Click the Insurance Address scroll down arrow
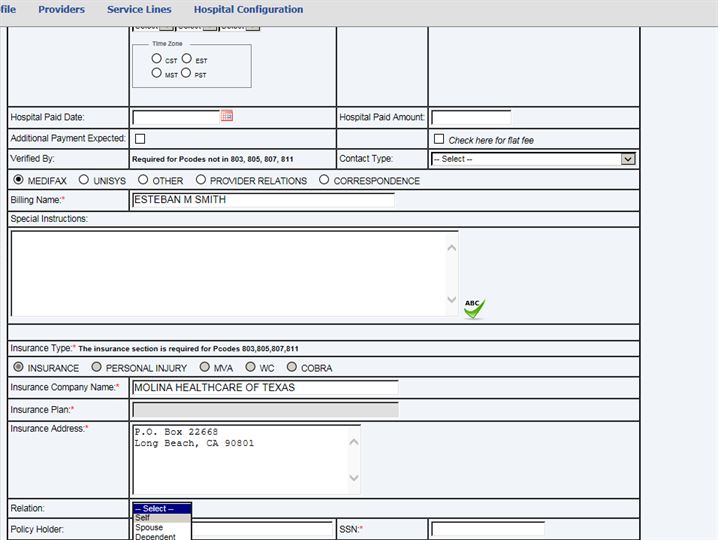 point(354,478)
